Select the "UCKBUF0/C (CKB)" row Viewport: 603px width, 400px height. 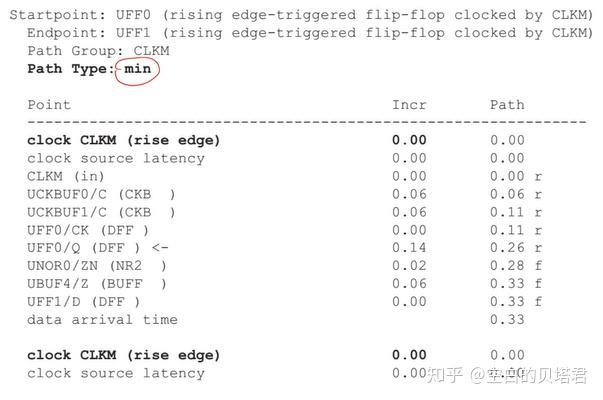pos(101,194)
